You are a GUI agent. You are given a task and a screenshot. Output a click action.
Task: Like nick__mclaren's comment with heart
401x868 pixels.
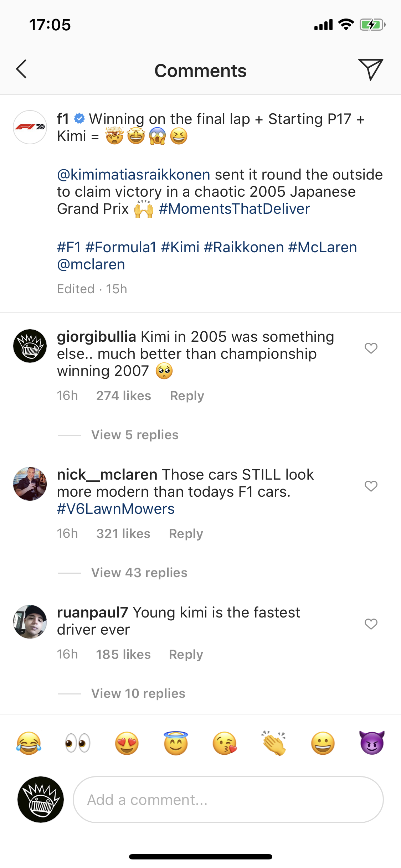tap(371, 486)
